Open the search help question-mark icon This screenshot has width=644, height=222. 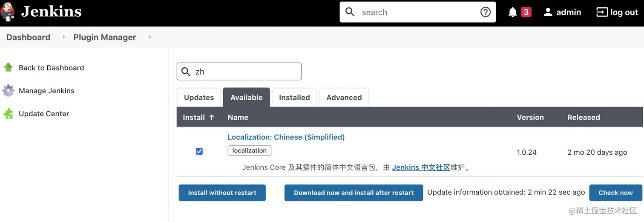[486, 12]
